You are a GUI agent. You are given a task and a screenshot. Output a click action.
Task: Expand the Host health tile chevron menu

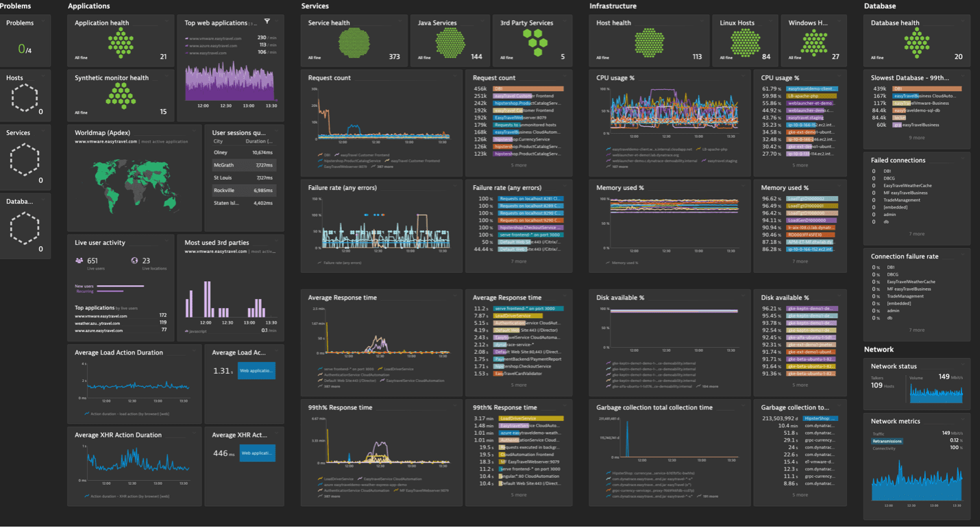pos(700,20)
